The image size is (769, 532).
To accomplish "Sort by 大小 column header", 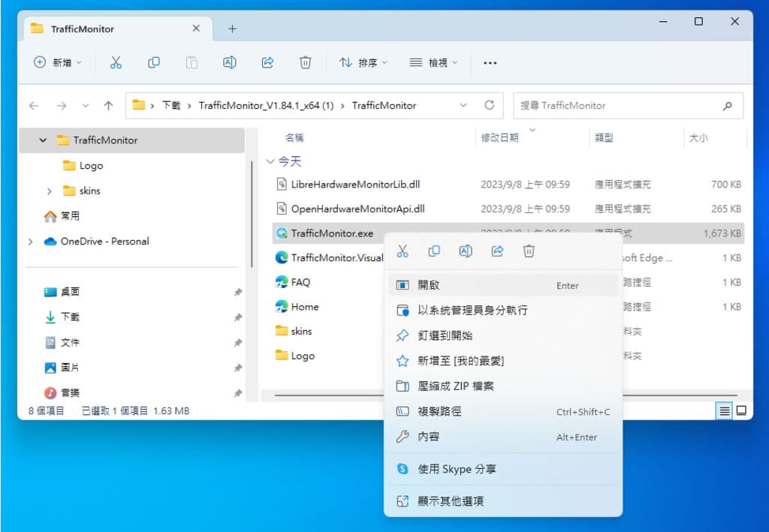I will (x=698, y=138).
